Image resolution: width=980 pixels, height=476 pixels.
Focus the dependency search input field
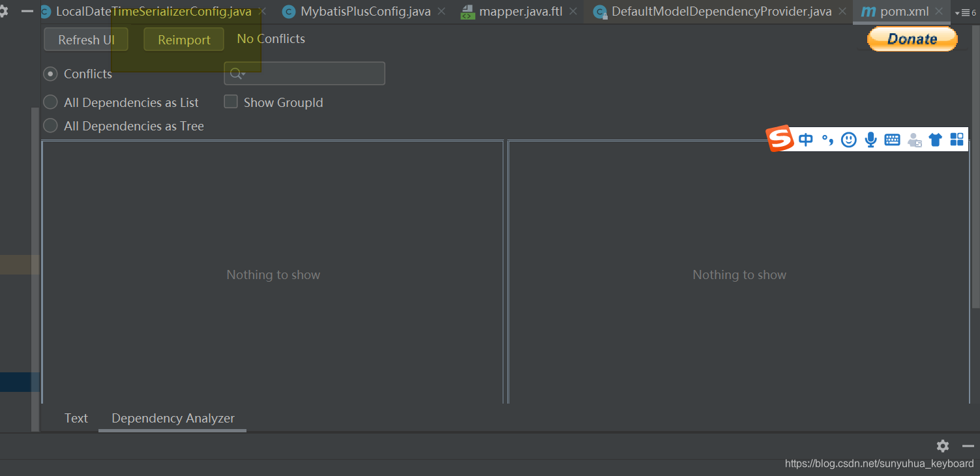304,74
